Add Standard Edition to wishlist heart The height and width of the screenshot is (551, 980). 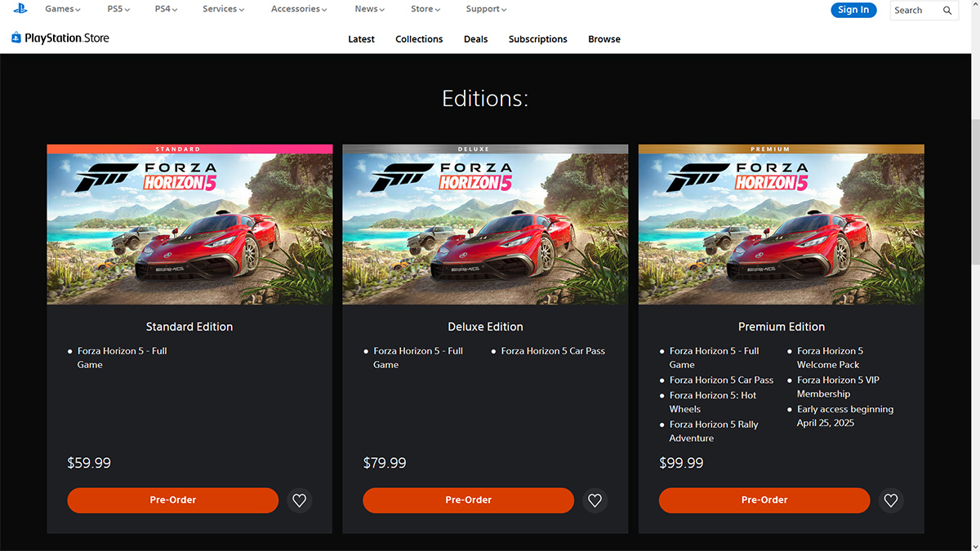[x=299, y=500]
